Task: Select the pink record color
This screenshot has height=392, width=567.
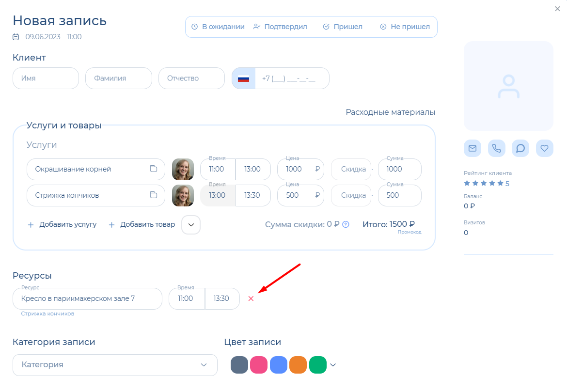Action: [259, 365]
